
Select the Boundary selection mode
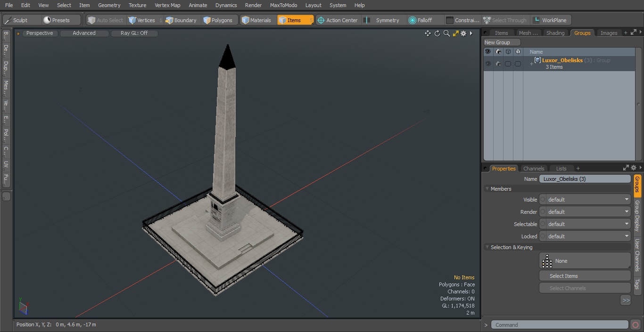point(181,20)
